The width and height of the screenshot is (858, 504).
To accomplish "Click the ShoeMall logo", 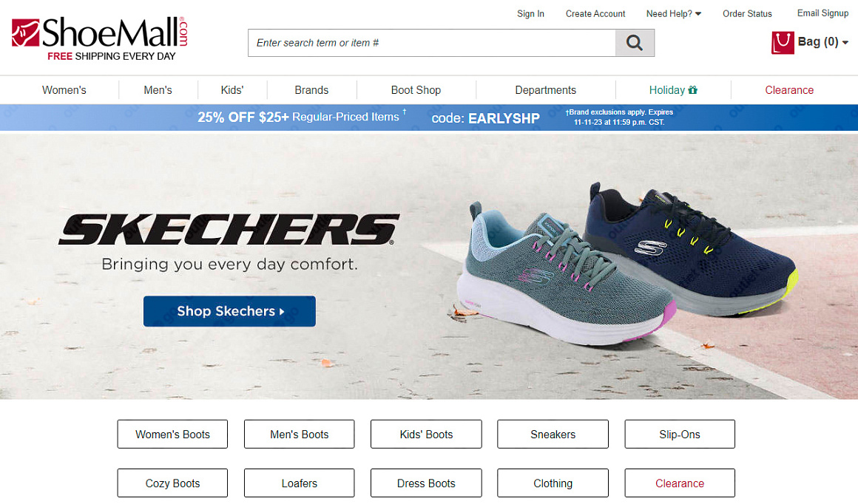I will click(x=100, y=38).
